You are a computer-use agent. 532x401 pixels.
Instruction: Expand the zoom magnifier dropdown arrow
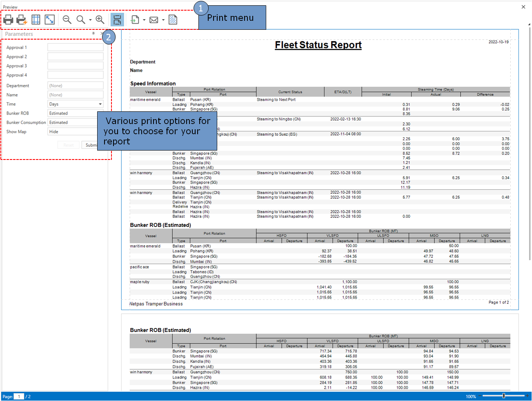[90, 20]
